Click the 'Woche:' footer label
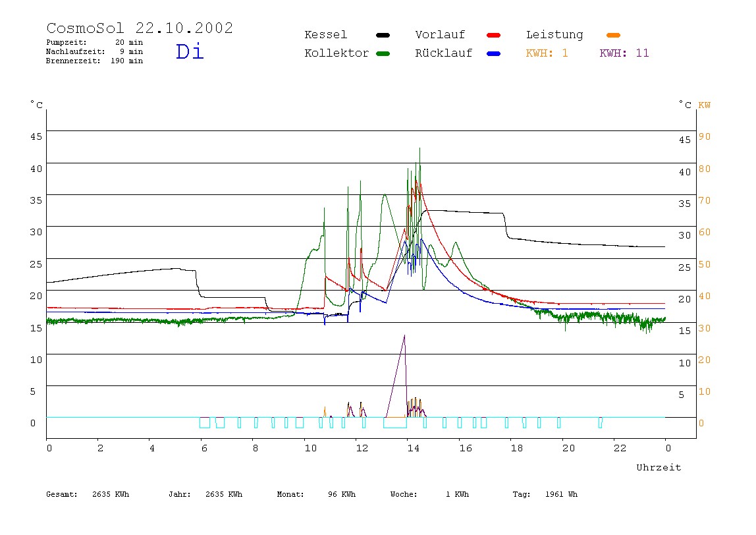 coord(404,494)
